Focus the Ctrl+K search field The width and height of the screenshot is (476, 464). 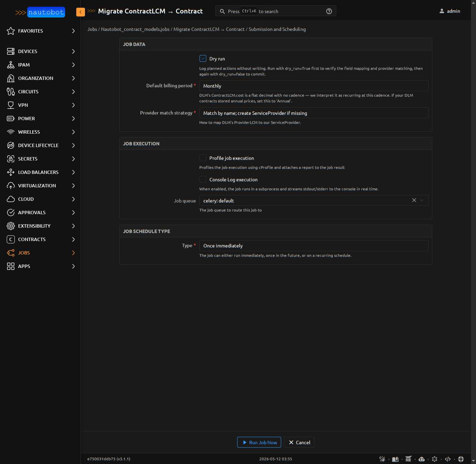pos(275,11)
